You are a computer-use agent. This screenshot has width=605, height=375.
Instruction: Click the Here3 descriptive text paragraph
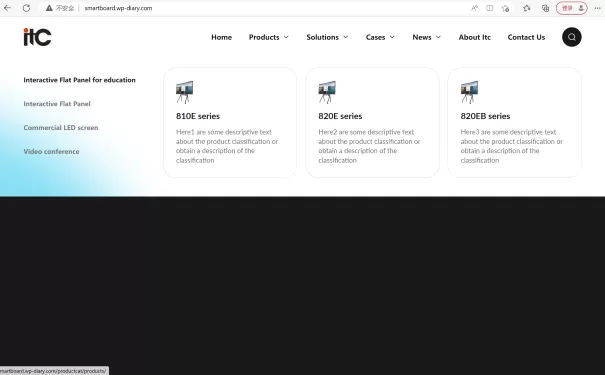pos(512,146)
